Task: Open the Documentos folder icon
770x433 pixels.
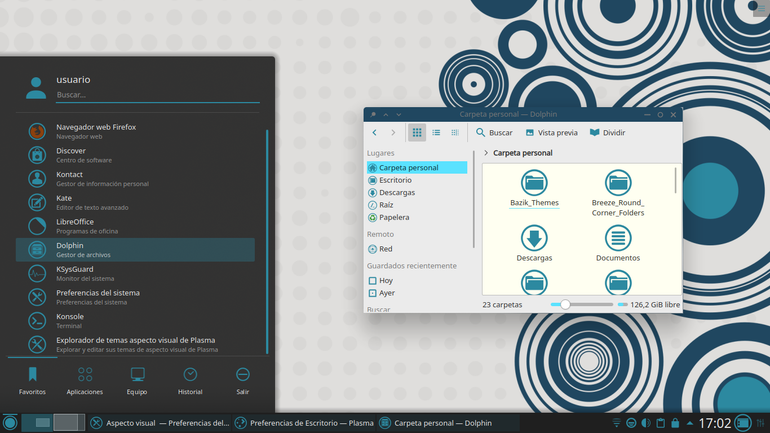Action: pos(618,244)
